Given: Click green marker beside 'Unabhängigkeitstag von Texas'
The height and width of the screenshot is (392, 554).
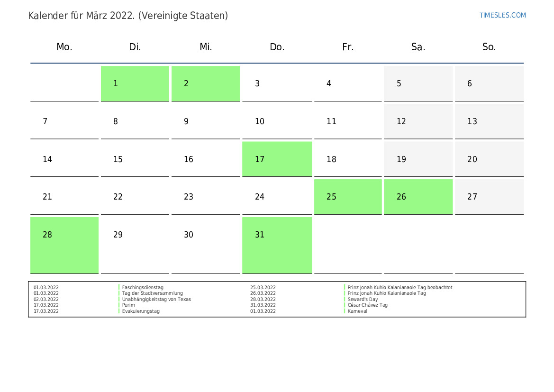Looking at the screenshot, I should pos(119,299).
